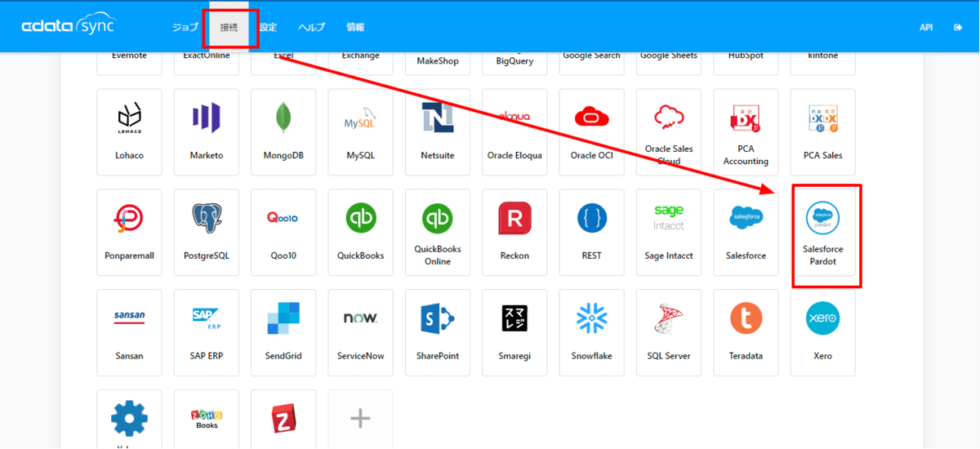The height and width of the screenshot is (449, 980).
Task: Add a connector with the plus tile
Action: coord(360,419)
